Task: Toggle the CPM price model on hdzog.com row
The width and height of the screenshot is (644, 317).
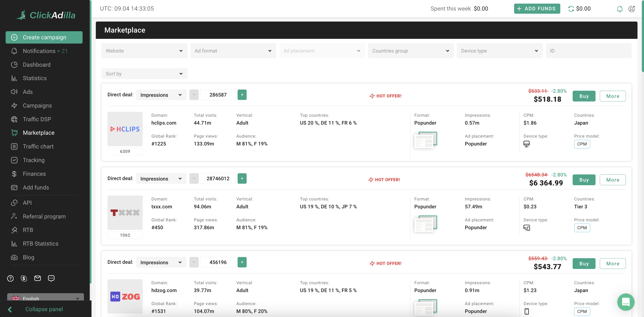Action: 582,311
